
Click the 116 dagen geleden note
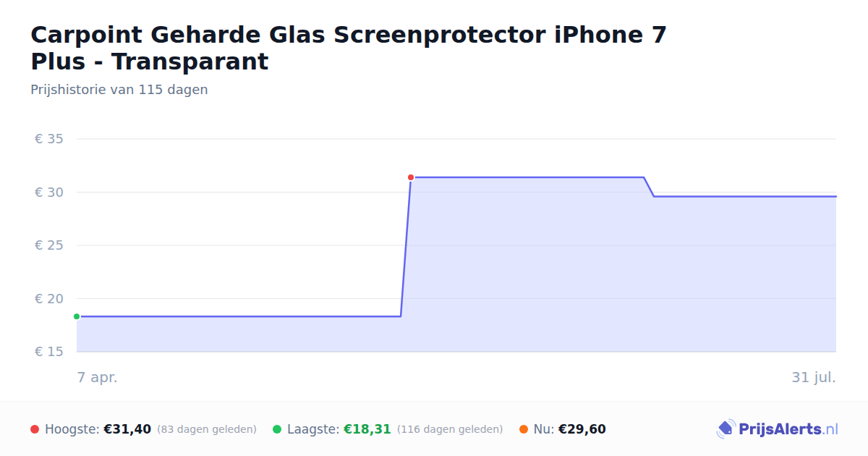click(x=450, y=430)
